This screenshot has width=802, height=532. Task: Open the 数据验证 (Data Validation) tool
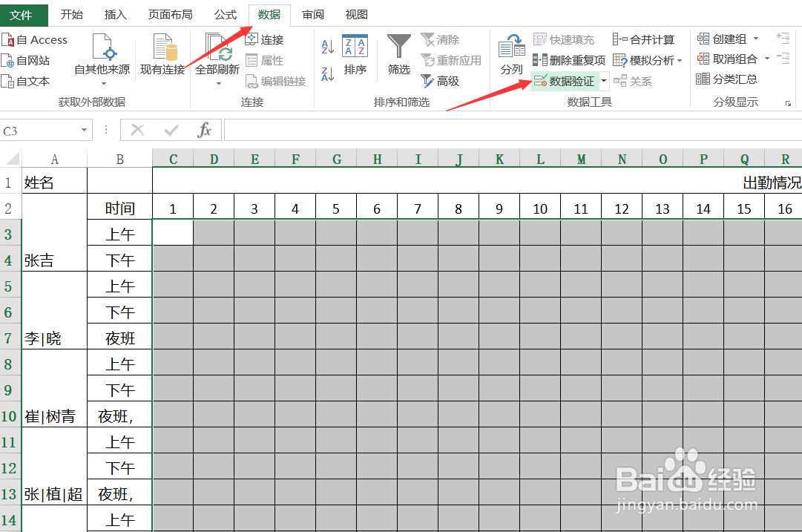[x=565, y=81]
